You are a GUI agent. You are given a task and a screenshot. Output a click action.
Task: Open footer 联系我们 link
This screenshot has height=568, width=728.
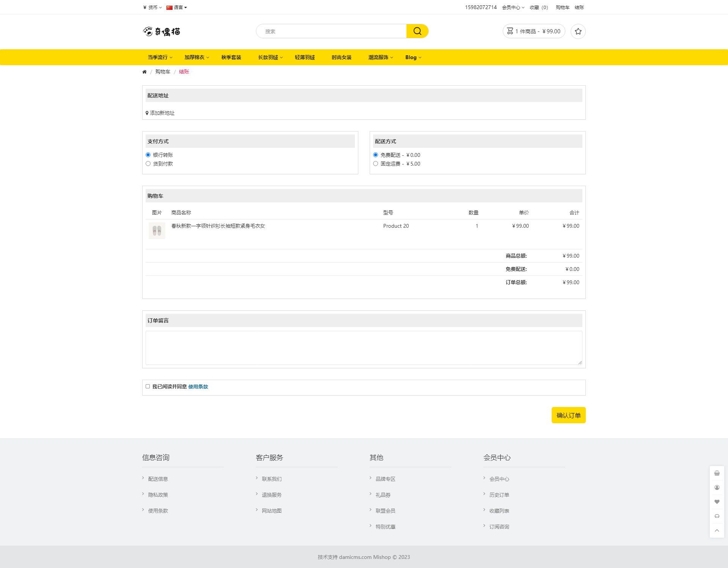point(272,479)
